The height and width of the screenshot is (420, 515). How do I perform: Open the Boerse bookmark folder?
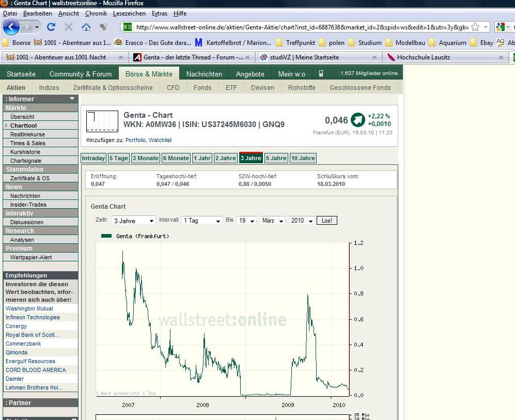pos(17,43)
